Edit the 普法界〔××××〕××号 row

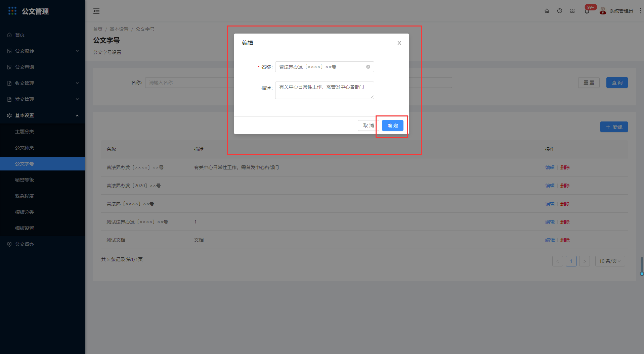point(550,204)
